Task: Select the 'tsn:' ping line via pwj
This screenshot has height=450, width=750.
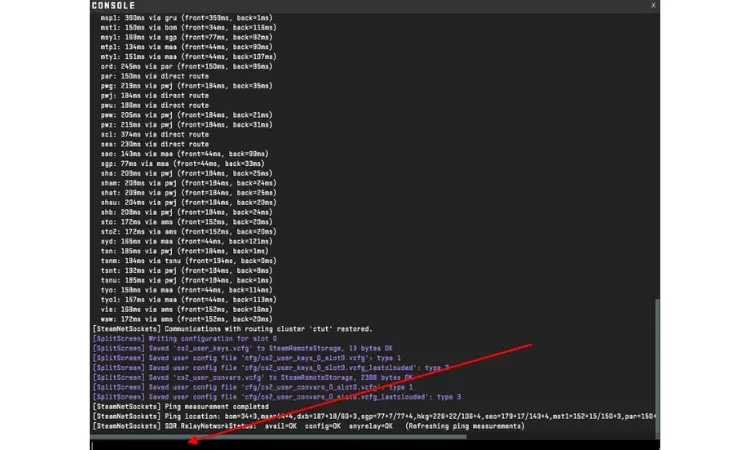Action: click(x=185, y=251)
